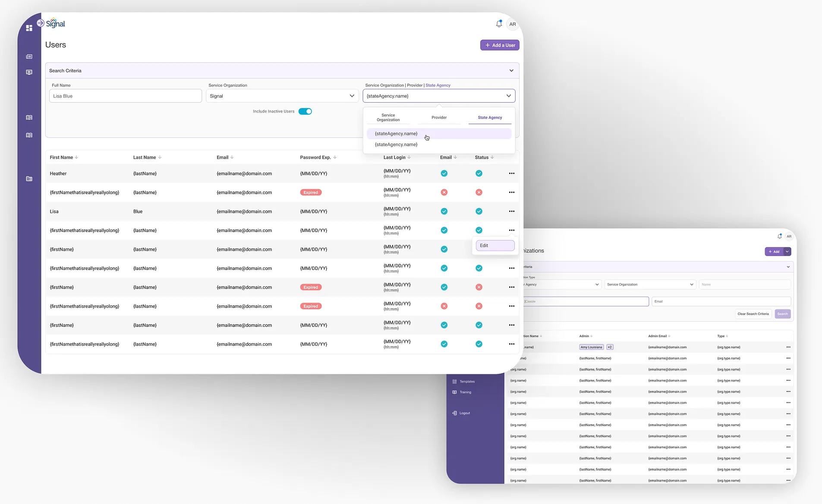Click the Full Name input field
Viewport: 822px width, 504px height.
point(126,96)
